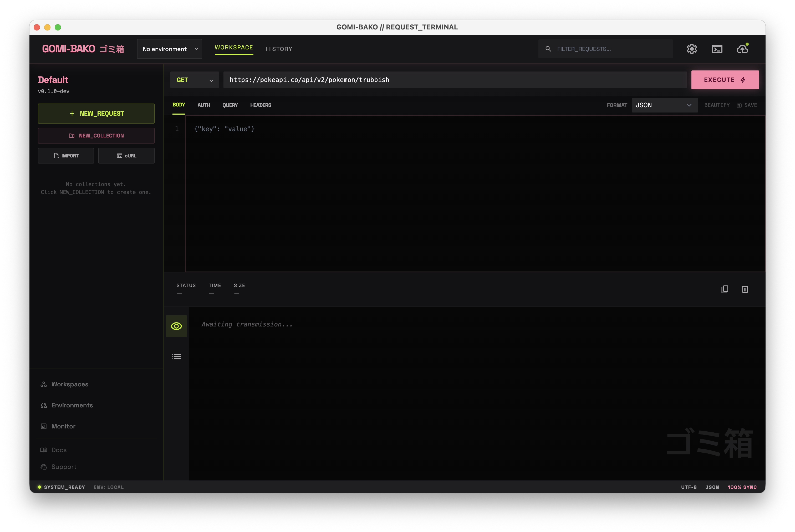Open the No environment selector
Image resolution: width=795 pixels, height=532 pixels.
click(x=169, y=49)
